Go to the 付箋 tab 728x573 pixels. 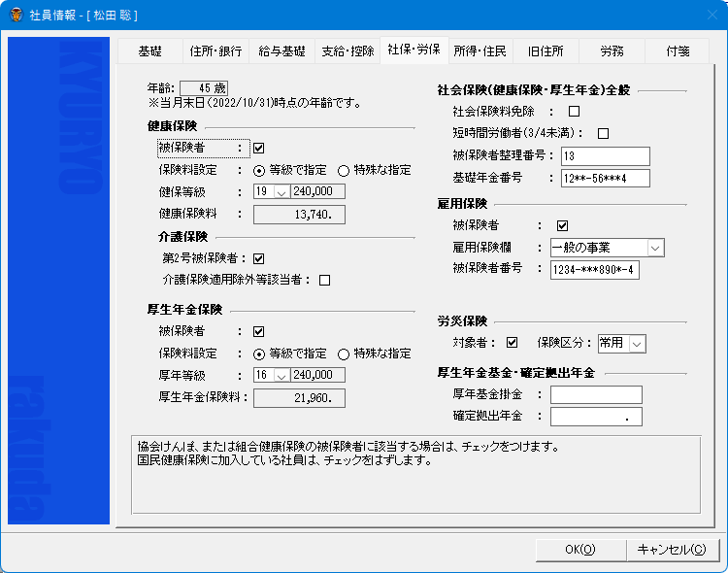(x=678, y=51)
